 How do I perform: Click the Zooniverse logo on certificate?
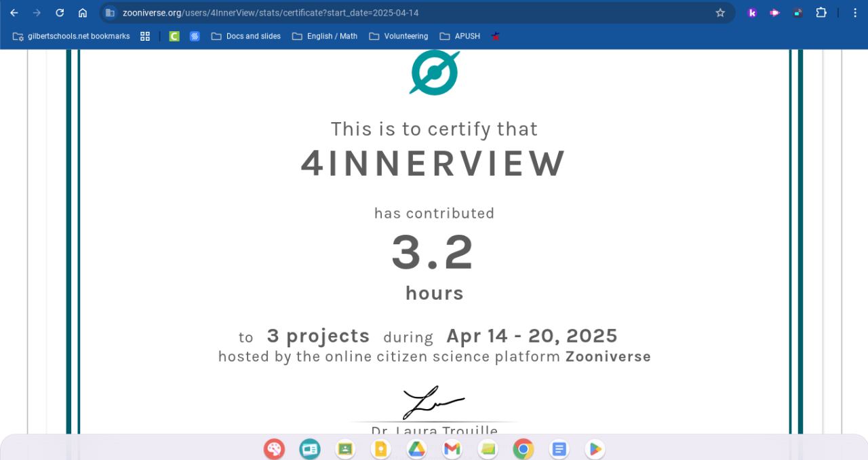tap(435, 72)
